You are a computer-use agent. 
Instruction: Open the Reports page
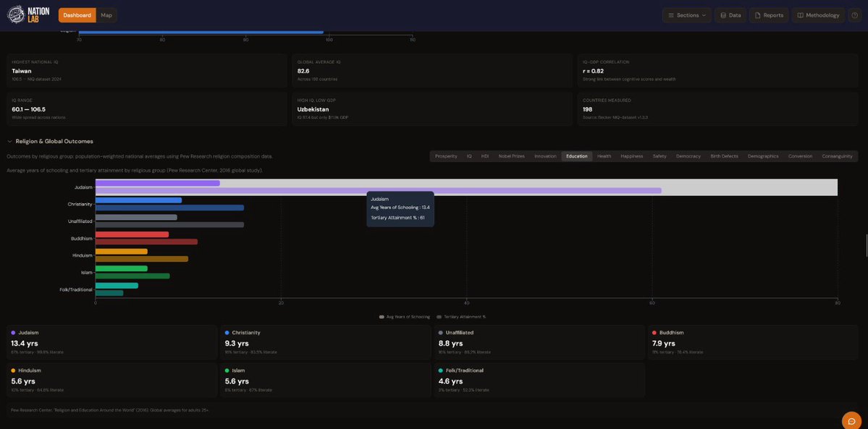pos(769,15)
